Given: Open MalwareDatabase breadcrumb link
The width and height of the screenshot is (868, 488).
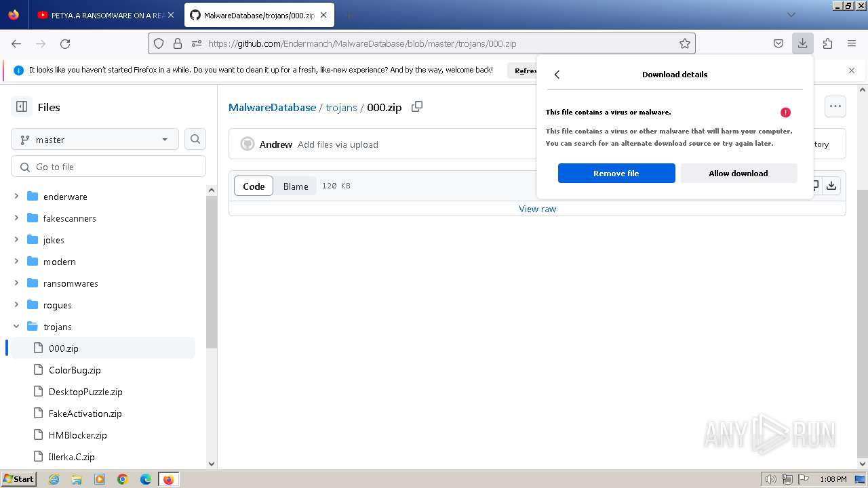Looking at the screenshot, I should tap(272, 107).
